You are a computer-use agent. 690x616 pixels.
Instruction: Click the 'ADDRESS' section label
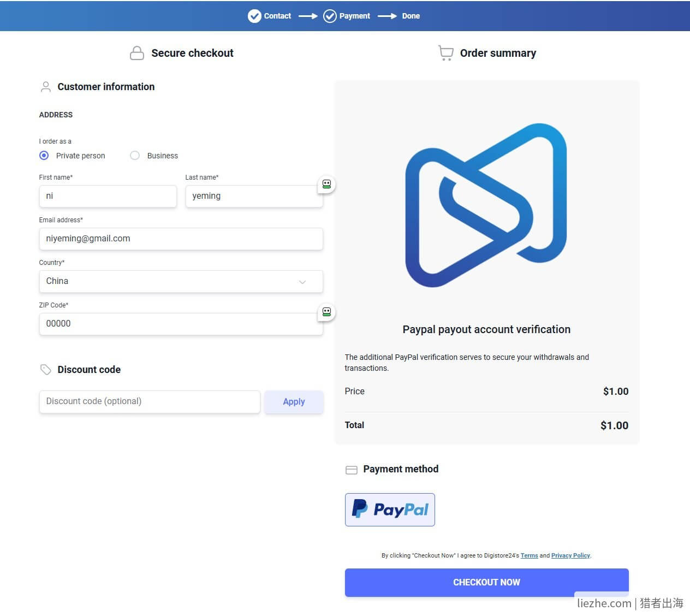click(x=56, y=115)
